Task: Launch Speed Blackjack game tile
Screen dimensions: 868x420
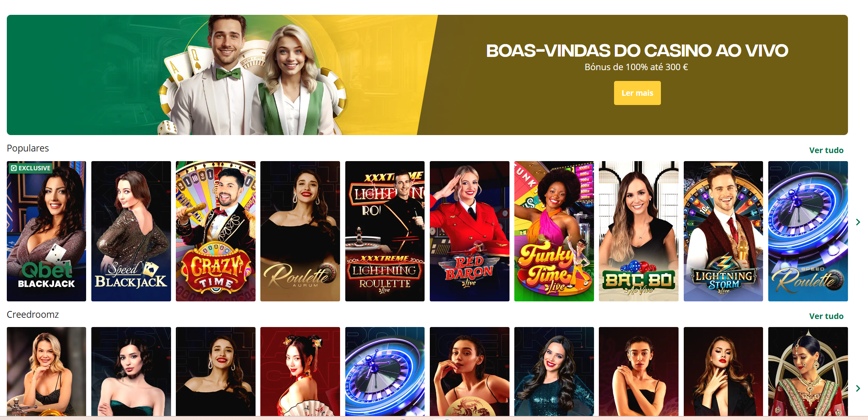Action: coord(131,231)
